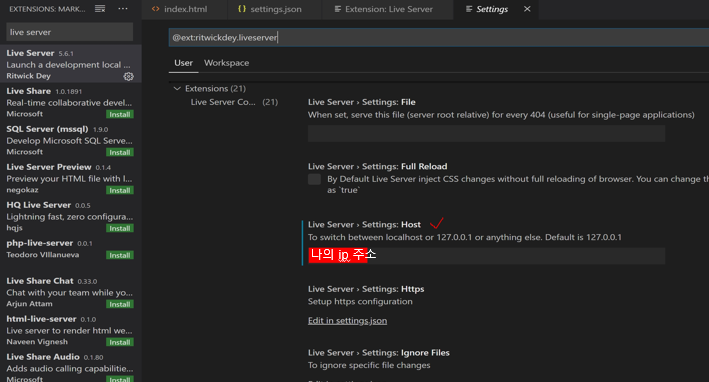The height and width of the screenshot is (382, 709).
Task: Click the index.html tab file icon
Action: [156, 9]
